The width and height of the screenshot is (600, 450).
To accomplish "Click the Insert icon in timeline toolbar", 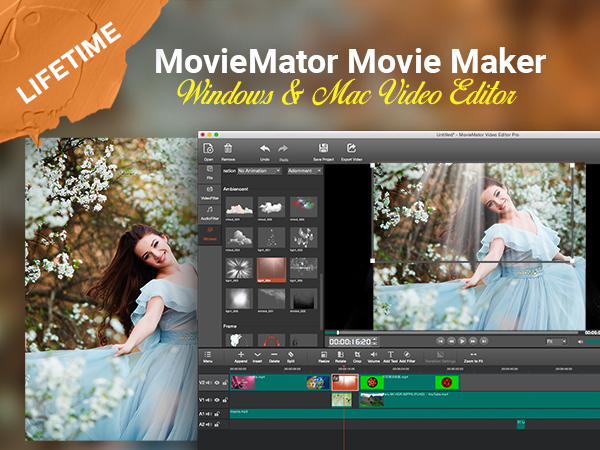I will tap(258, 354).
